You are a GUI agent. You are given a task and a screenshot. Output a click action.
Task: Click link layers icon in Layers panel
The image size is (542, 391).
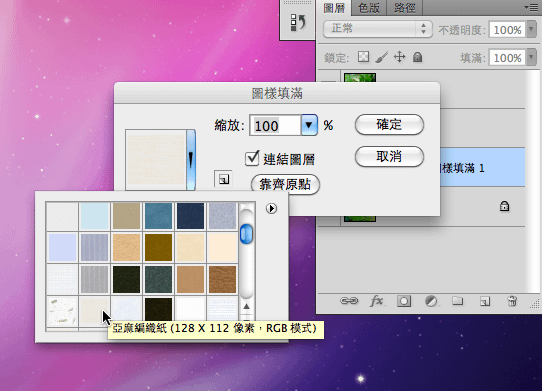pyautogui.click(x=349, y=301)
